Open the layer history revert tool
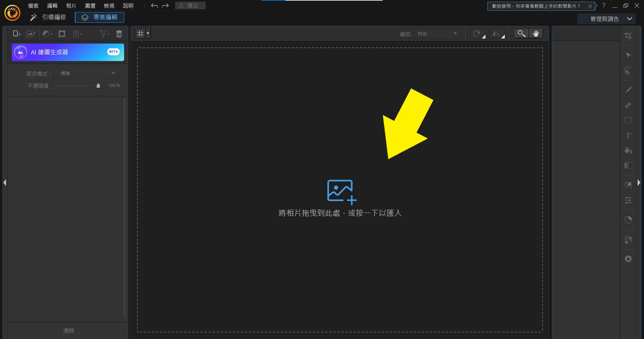644x339 pixels. tap(628, 240)
